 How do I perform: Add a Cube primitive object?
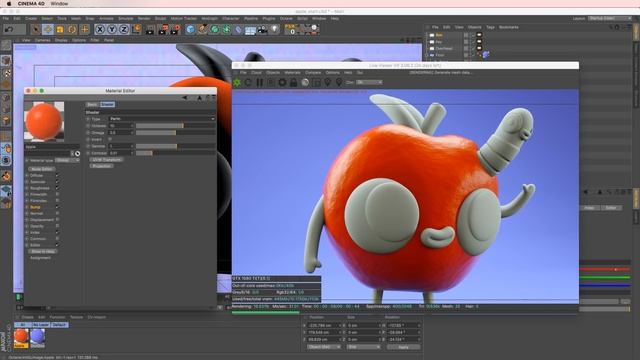tap(190, 29)
